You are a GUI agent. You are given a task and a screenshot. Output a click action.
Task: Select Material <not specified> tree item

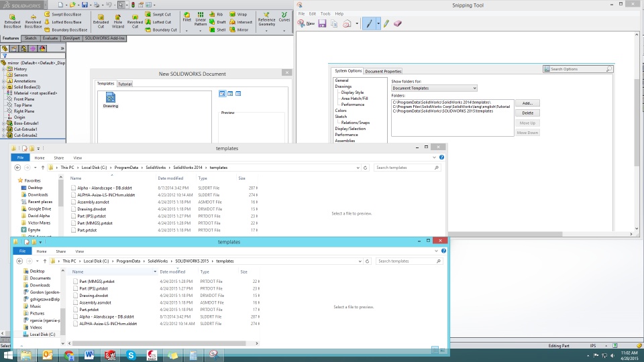point(36,93)
